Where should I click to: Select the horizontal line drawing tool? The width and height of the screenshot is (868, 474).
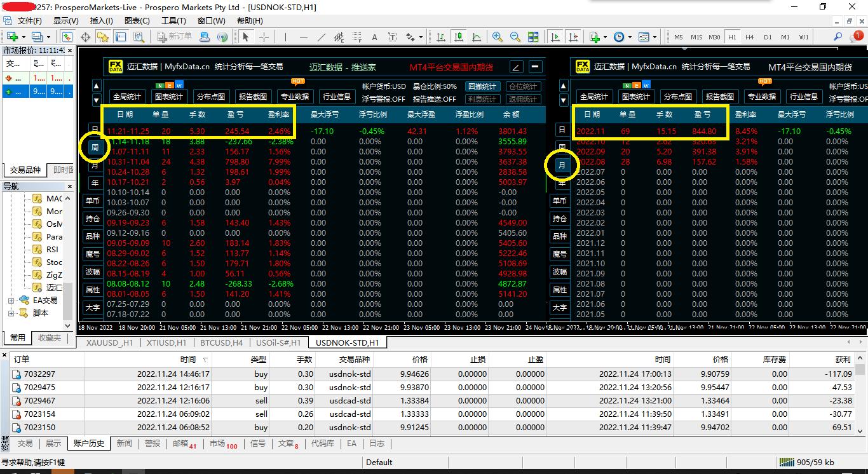[303, 37]
